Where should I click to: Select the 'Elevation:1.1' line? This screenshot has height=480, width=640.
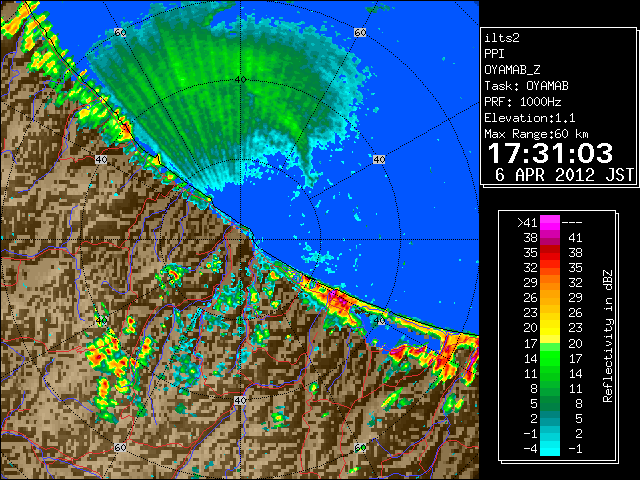tap(530, 118)
